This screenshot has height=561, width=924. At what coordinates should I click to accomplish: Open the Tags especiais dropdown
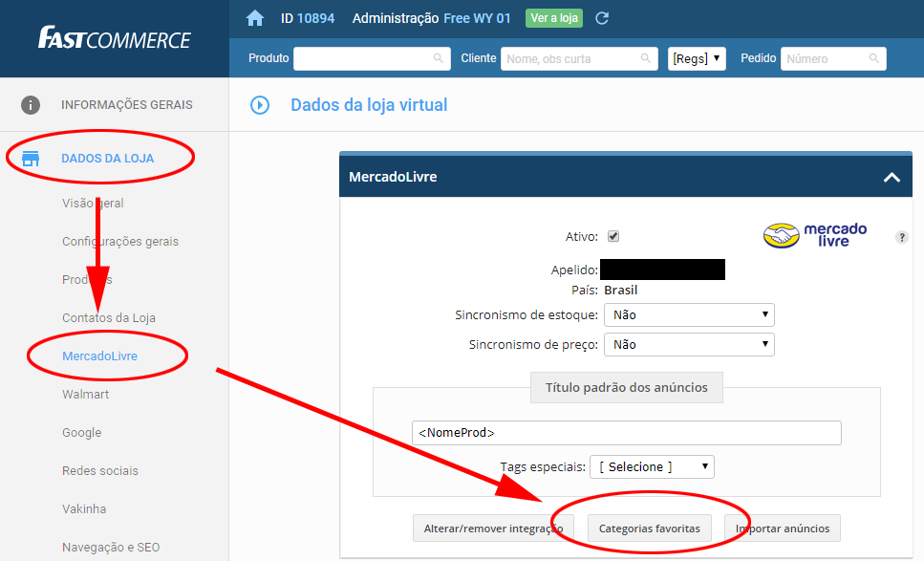coord(652,466)
